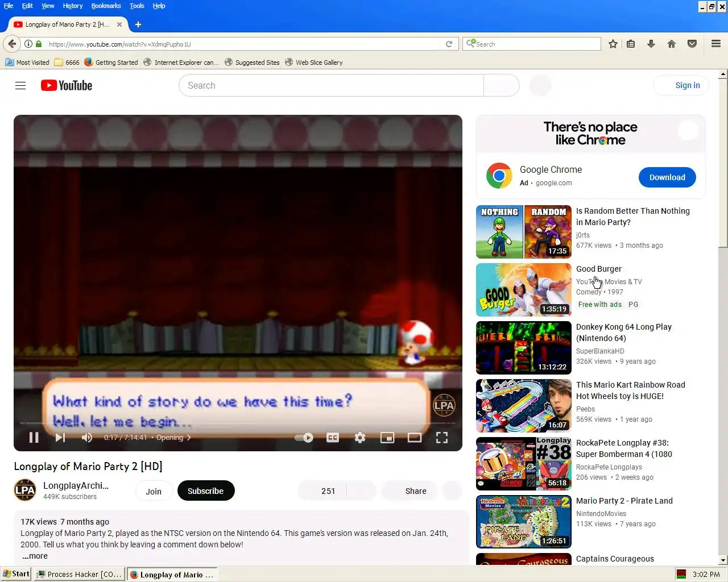This screenshot has height=582, width=728.
Task: Open Good Burger movie thumbnail
Action: coord(524,290)
